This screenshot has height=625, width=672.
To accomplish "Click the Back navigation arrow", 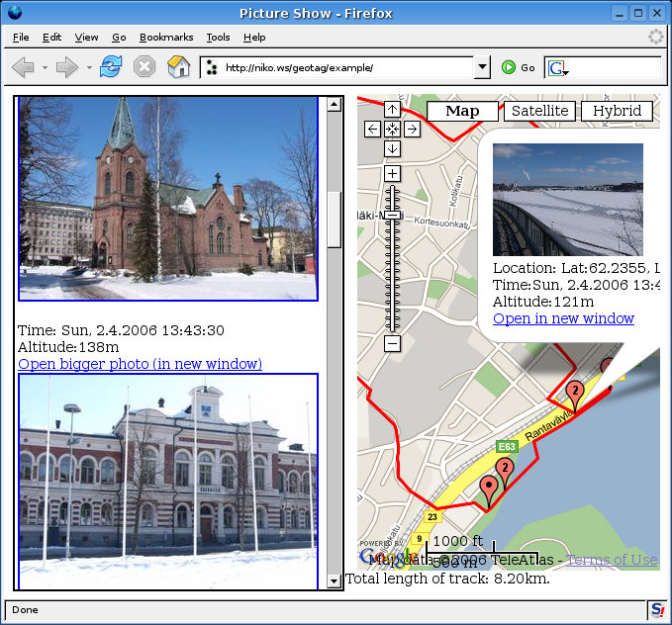I will pyautogui.click(x=23, y=67).
